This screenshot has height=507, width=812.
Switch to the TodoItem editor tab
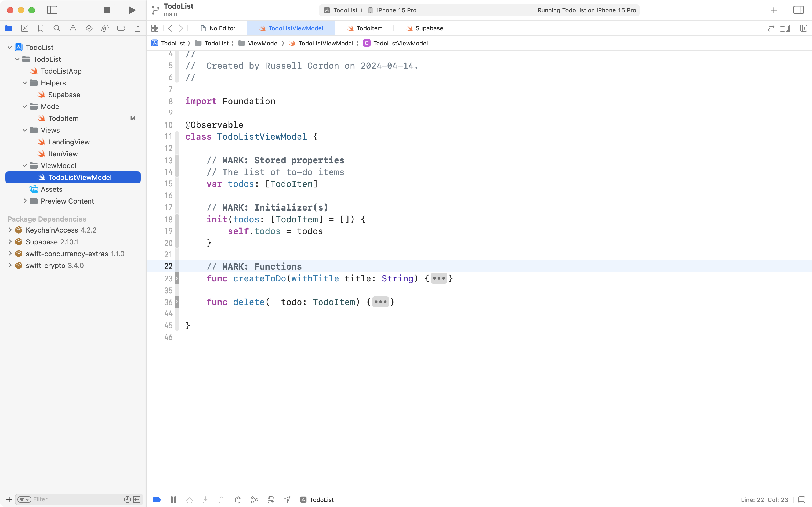tap(365, 28)
